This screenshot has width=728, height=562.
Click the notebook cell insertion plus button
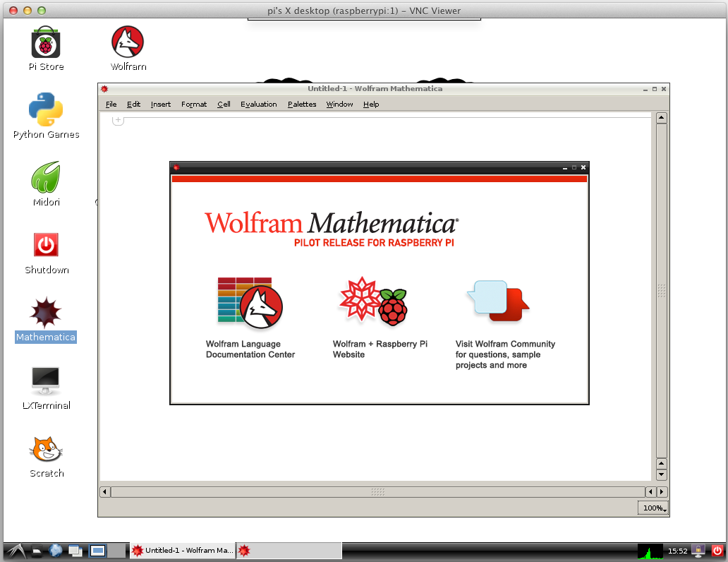click(x=118, y=120)
